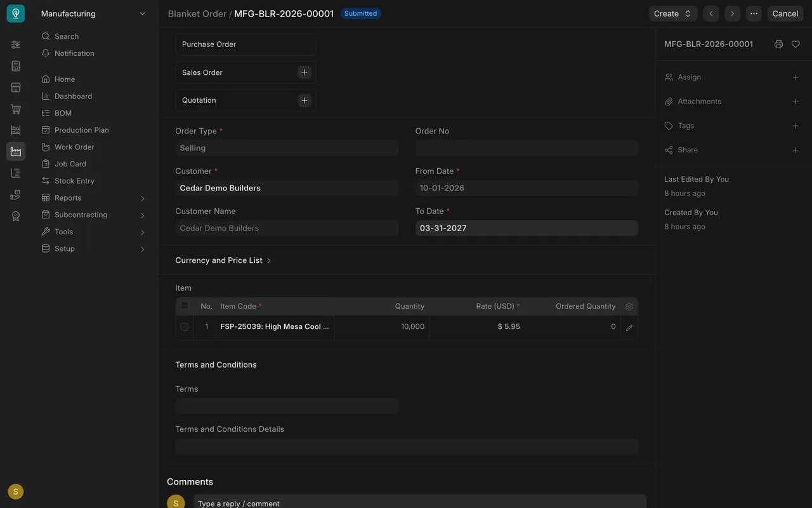Expand Currency and Price List section

223,260
